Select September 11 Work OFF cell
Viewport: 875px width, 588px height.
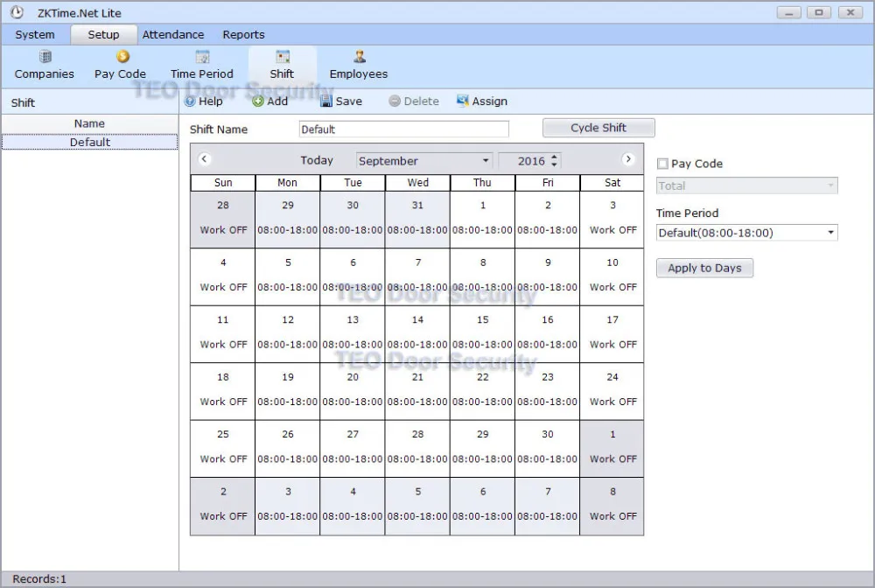[223, 334]
